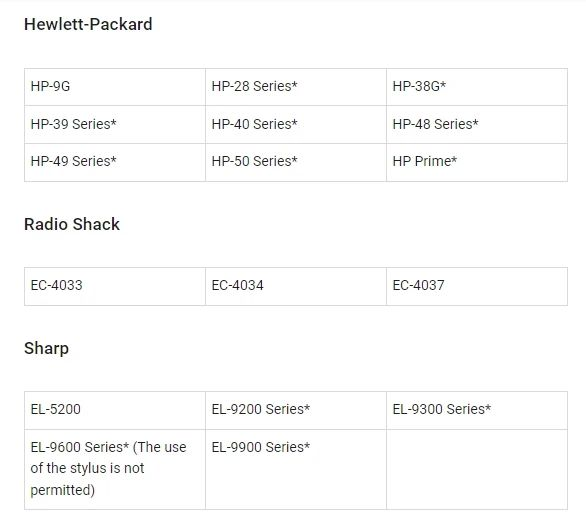Click the EL-9200 Series* cell

[296, 410]
